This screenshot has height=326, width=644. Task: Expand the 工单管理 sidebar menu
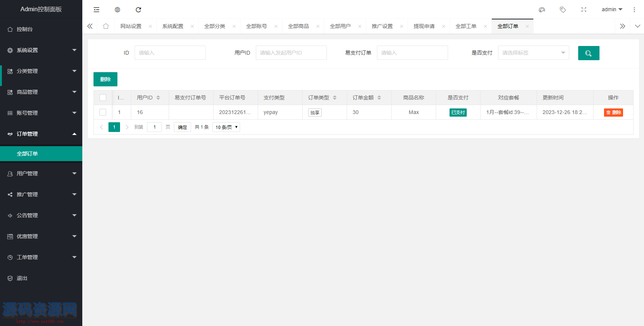(41, 257)
